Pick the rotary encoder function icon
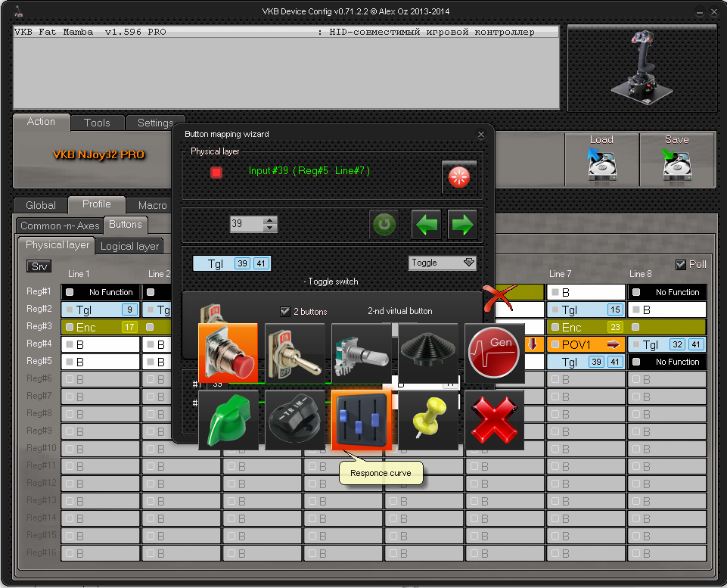This screenshot has width=727, height=588. pyautogui.click(x=361, y=353)
